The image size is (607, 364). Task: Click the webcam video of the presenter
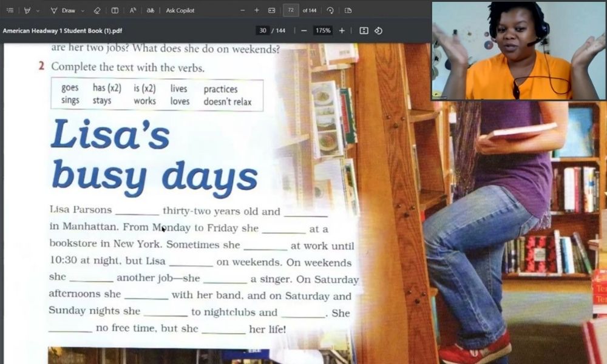tap(519, 51)
